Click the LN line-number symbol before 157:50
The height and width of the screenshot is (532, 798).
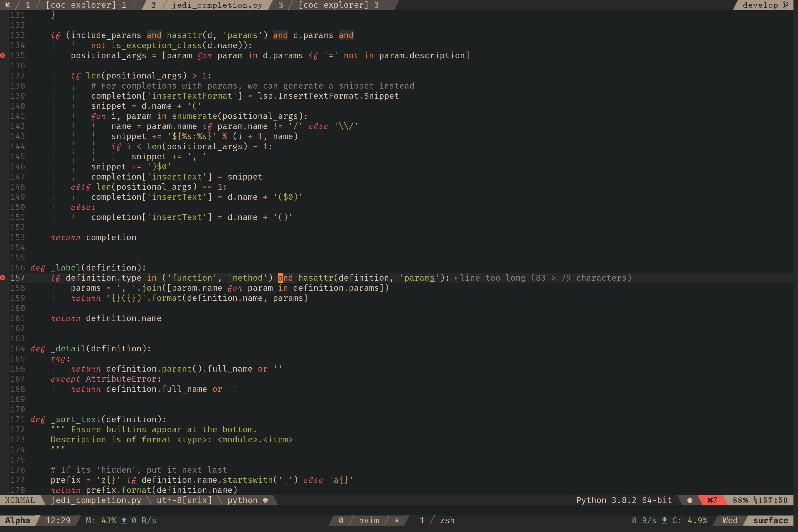tap(756, 500)
